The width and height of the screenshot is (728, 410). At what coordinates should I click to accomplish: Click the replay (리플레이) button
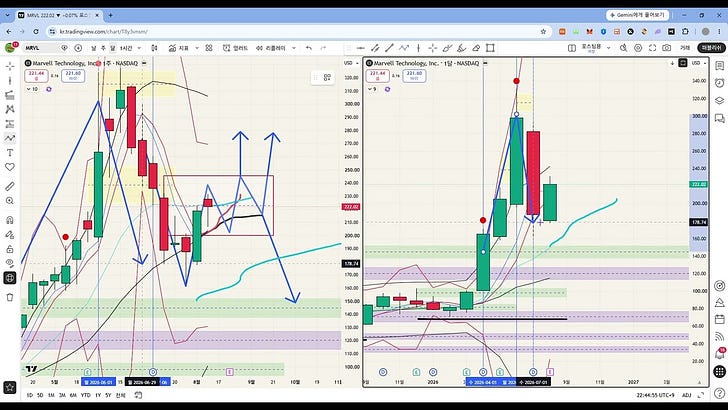pyautogui.click(x=273, y=48)
